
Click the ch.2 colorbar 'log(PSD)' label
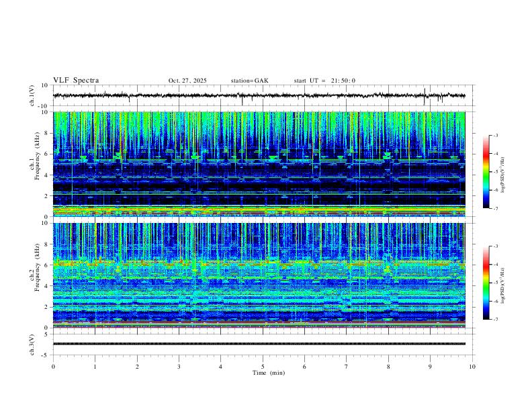click(x=503, y=285)
